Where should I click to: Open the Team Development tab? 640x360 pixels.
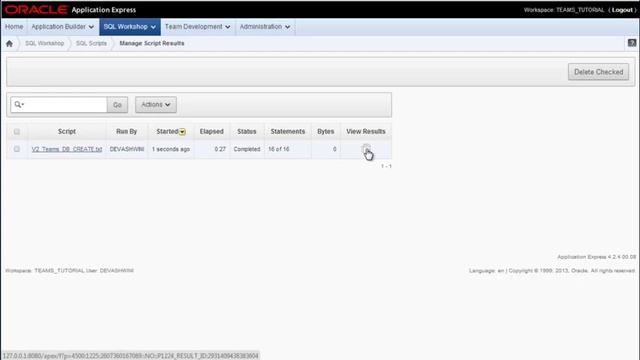pyautogui.click(x=198, y=27)
